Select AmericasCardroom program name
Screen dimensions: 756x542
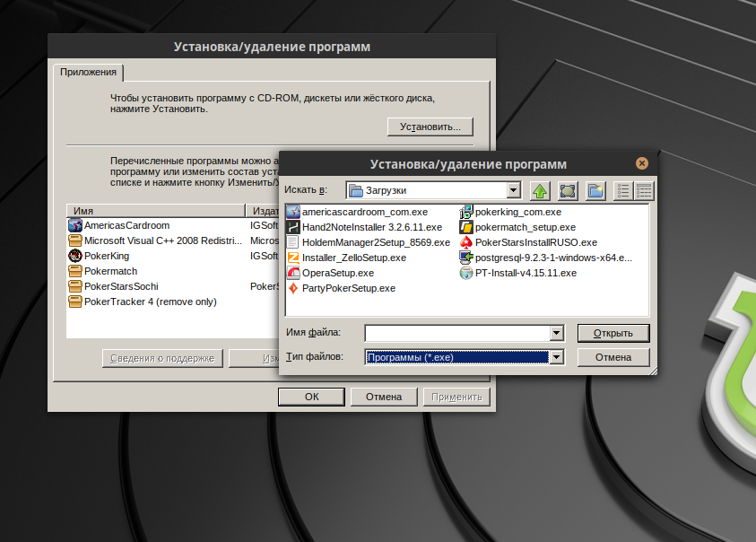[126, 225]
